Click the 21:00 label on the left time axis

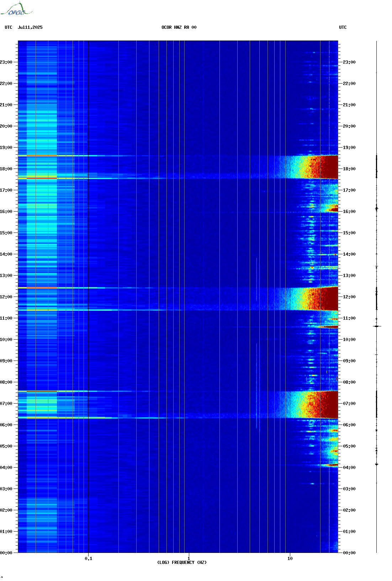[6, 105]
